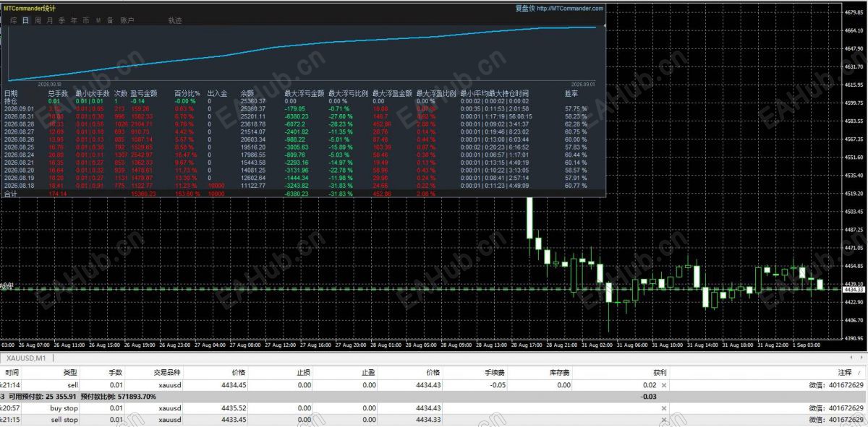Show the 月 monthly statistics tab

(50, 21)
